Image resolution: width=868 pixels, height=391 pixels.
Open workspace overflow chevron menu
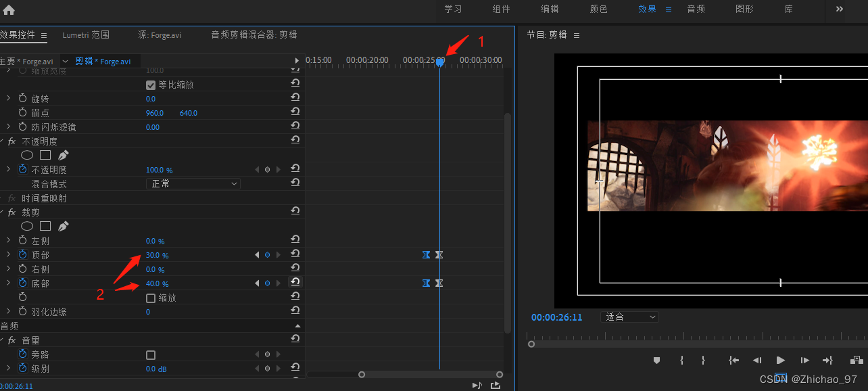pyautogui.click(x=840, y=9)
